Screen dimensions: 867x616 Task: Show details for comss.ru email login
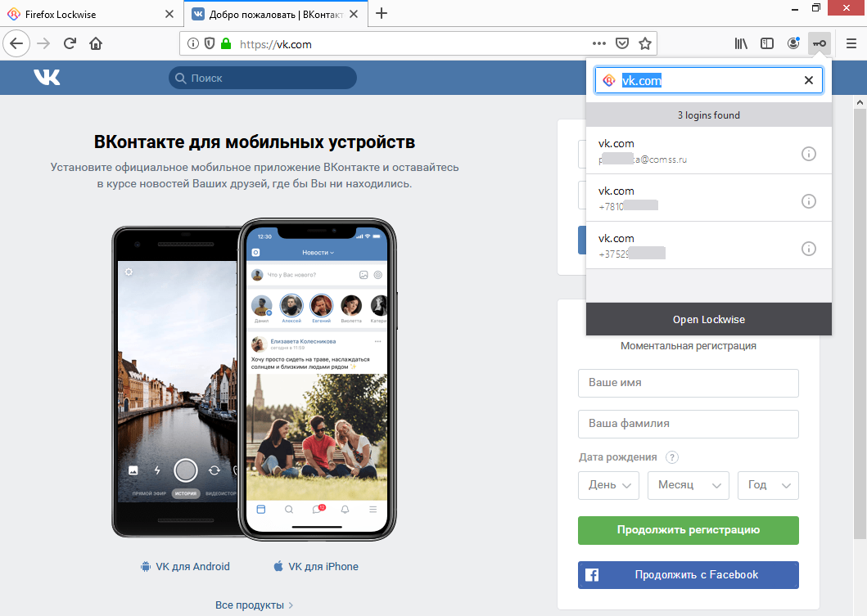808,154
